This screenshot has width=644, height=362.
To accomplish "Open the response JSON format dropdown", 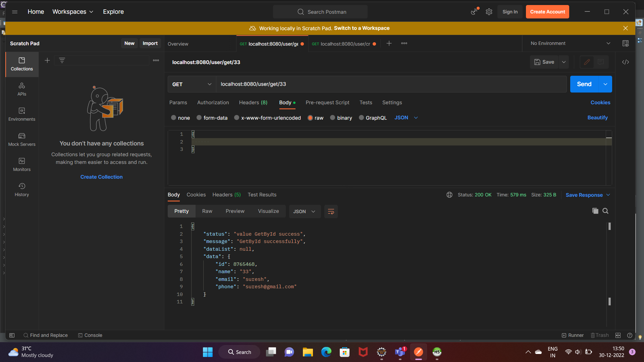I will tap(305, 212).
